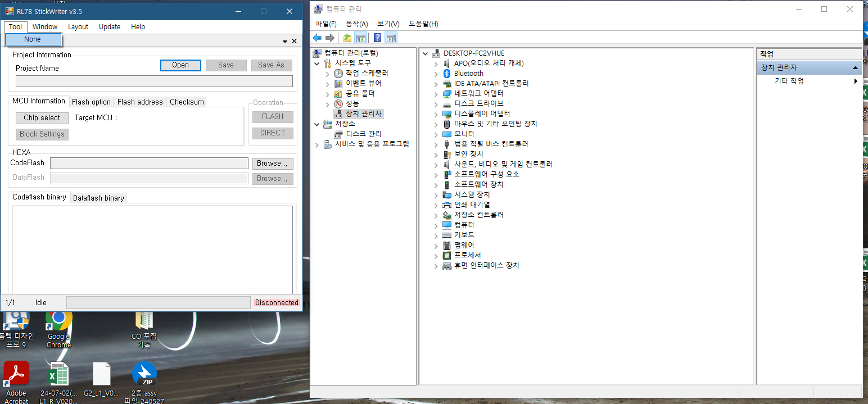Click the 이벤트 뷰어 tree icon

[x=338, y=84]
